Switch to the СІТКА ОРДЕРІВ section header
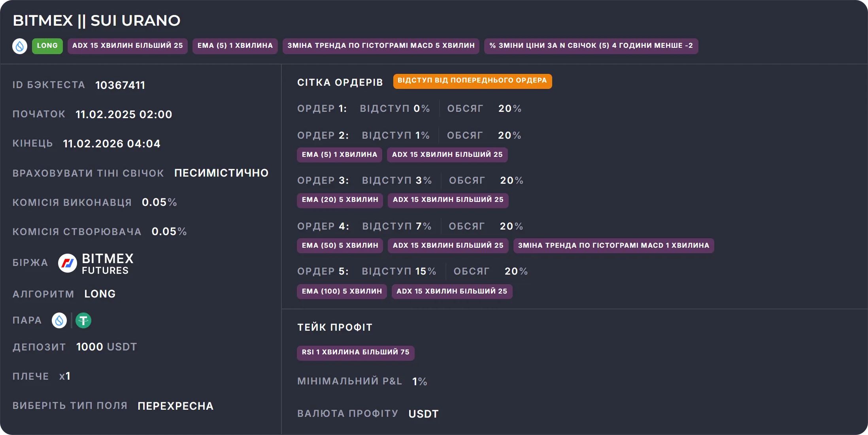Viewport: 868px width, 435px height. 340,82
